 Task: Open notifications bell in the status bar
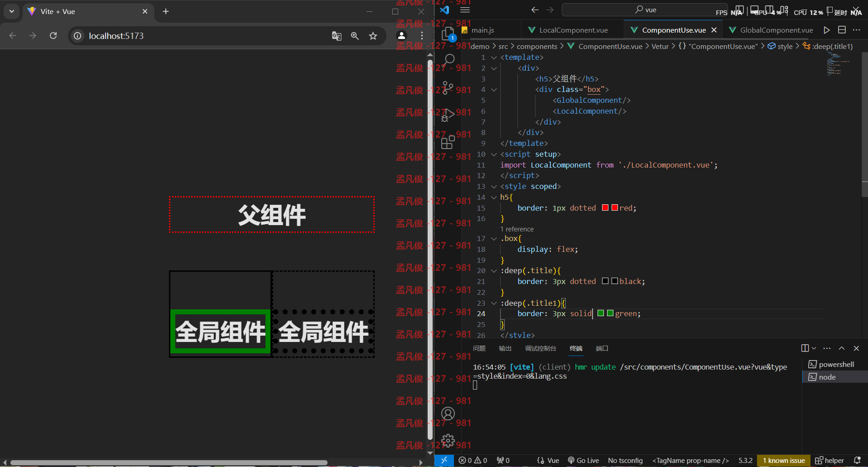pos(857,460)
